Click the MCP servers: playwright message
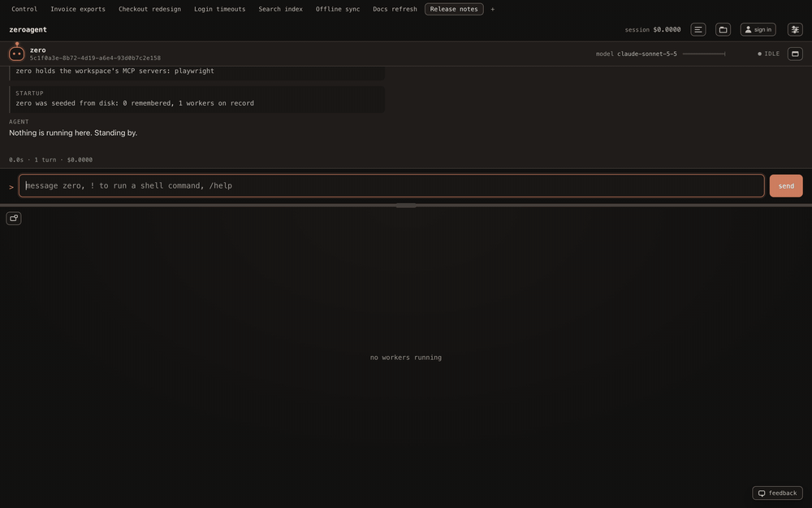Image resolution: width=812 pixels, height=508 pixels. click(114, 71)
